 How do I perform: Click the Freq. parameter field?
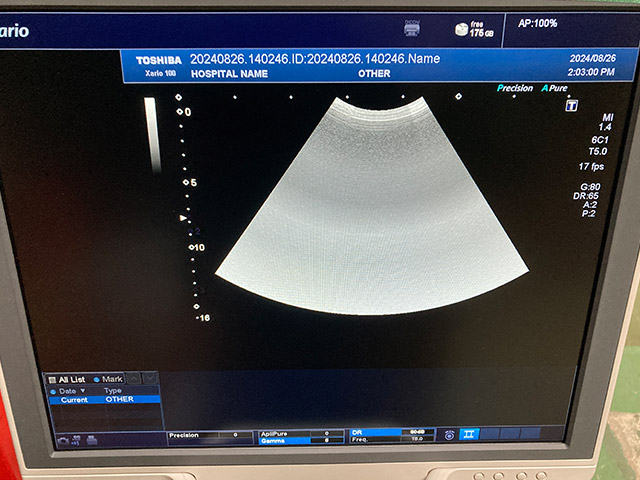pos(392,439)
